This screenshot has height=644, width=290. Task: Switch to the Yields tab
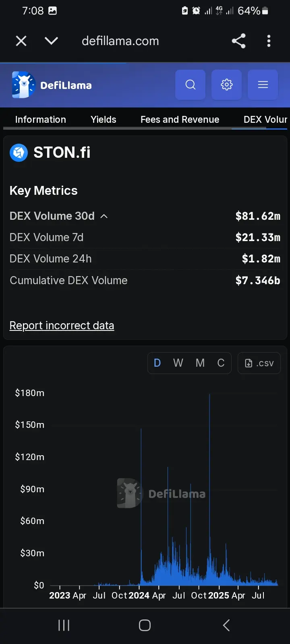pos(103,120)
